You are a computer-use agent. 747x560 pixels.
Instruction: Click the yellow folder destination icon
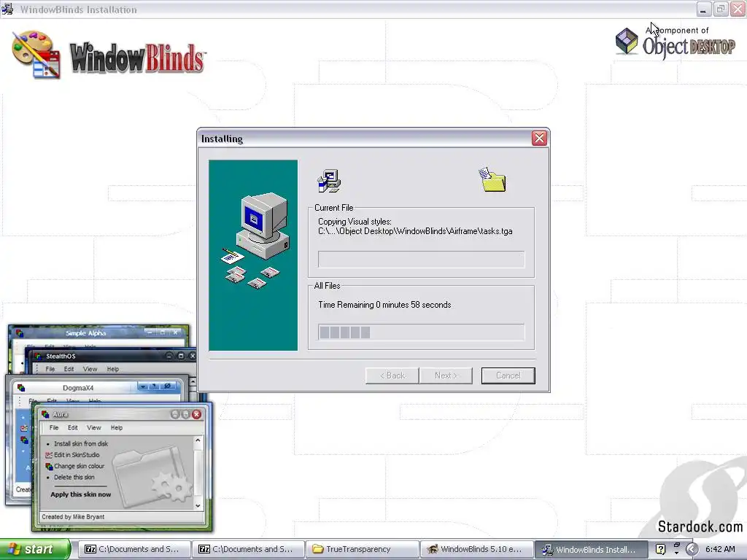click(x=492, y=179)
